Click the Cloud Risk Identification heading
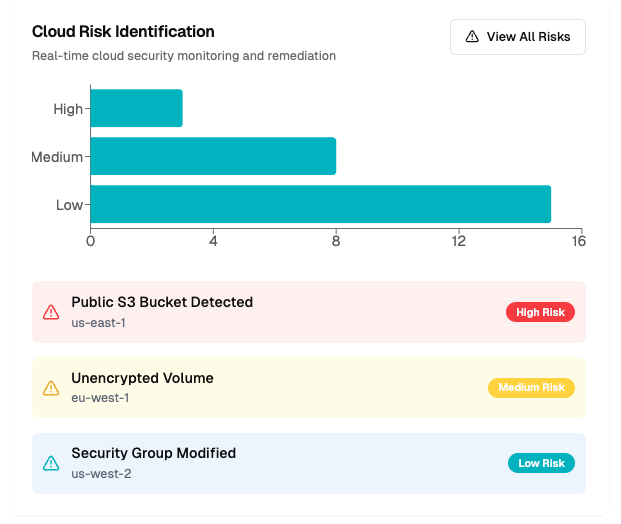This screenshot has width=621, height=524. [123, 32]
